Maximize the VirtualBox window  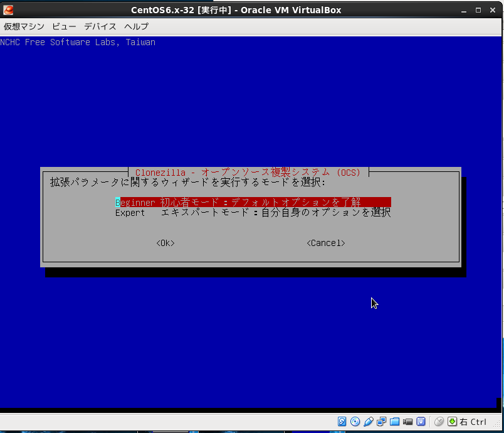pos(478,9)
